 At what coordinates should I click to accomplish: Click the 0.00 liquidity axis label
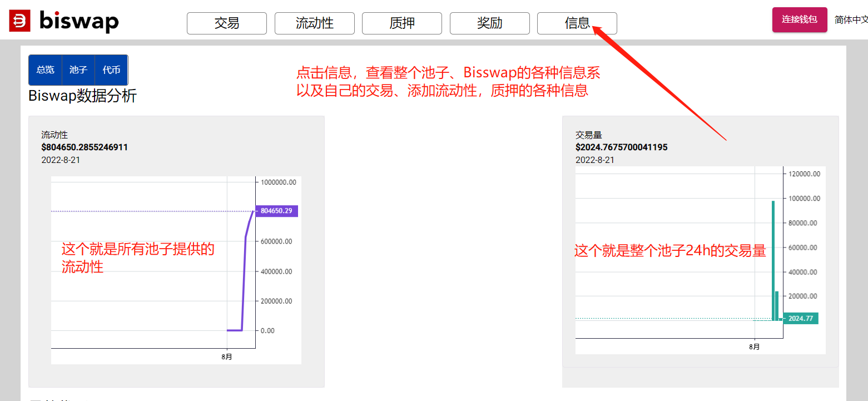pyautogui.click(x=267, y=330)
